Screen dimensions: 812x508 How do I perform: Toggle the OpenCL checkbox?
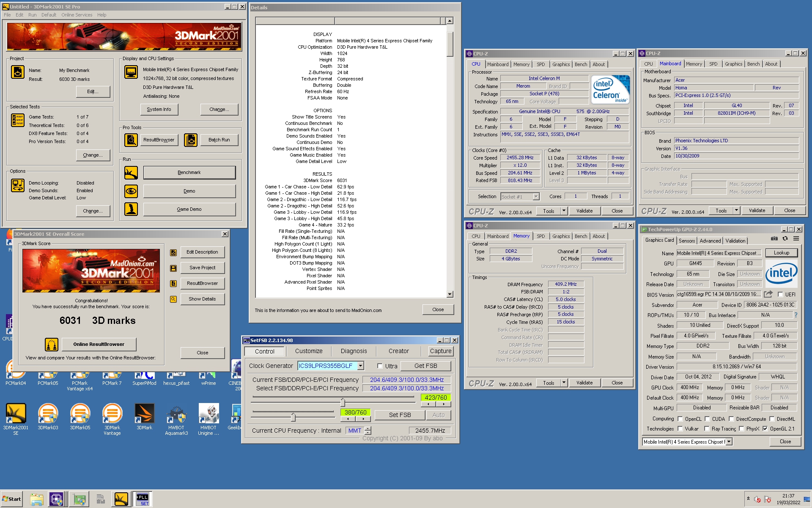point(680,419)
